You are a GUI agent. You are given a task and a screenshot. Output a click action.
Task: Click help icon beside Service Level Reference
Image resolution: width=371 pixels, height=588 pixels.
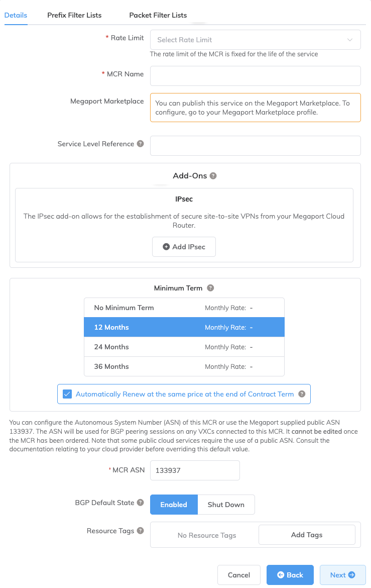click(141, 144)
